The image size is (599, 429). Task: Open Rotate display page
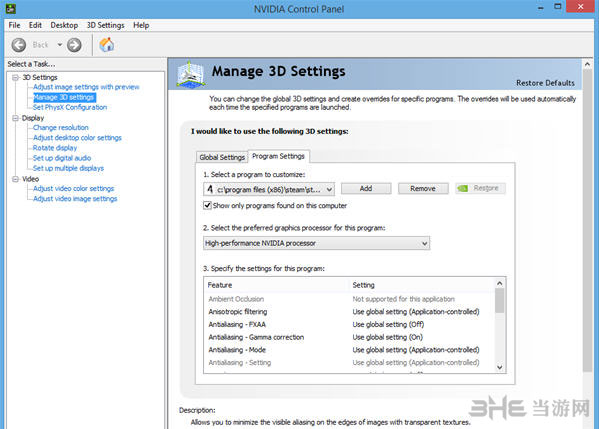(x=55, y=148)
